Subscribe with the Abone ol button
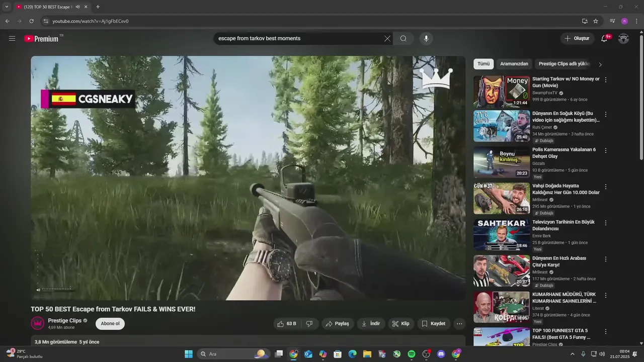This screenshot has height=362, width=644. point(110,324)
